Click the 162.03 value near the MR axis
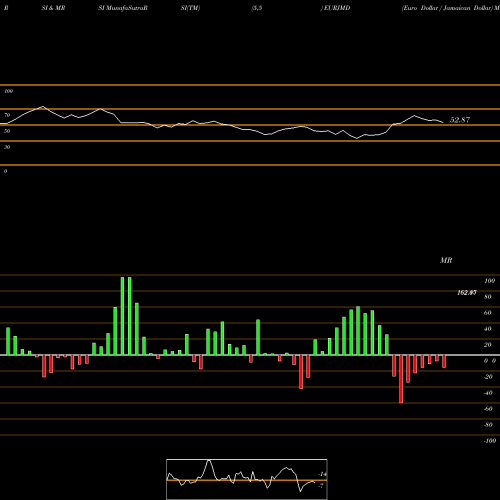This screenshot has width=500, height=500. (x=467, y=293)
